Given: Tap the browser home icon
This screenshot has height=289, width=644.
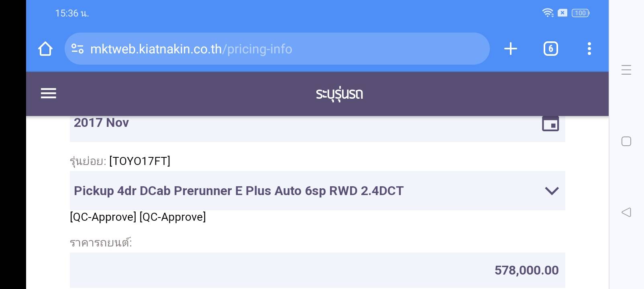Looking at the screenshot, I should 45,49.
